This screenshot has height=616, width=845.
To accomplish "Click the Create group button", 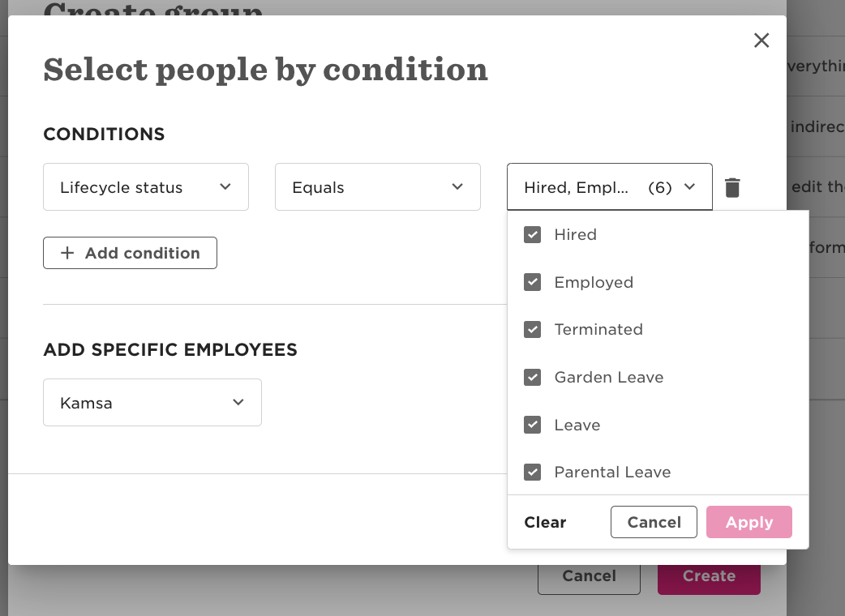I will coord(709,579).
